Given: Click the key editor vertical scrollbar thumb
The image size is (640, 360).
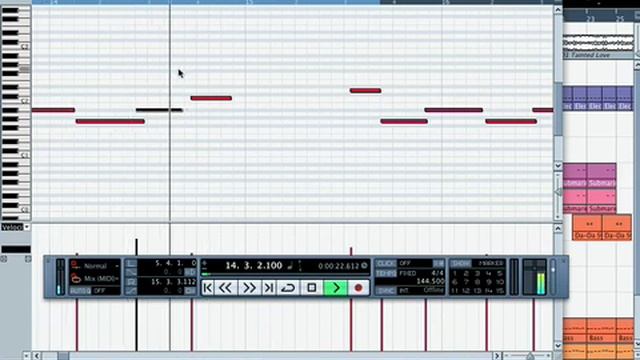Looking at the screenshot, I should pos(558,109).
